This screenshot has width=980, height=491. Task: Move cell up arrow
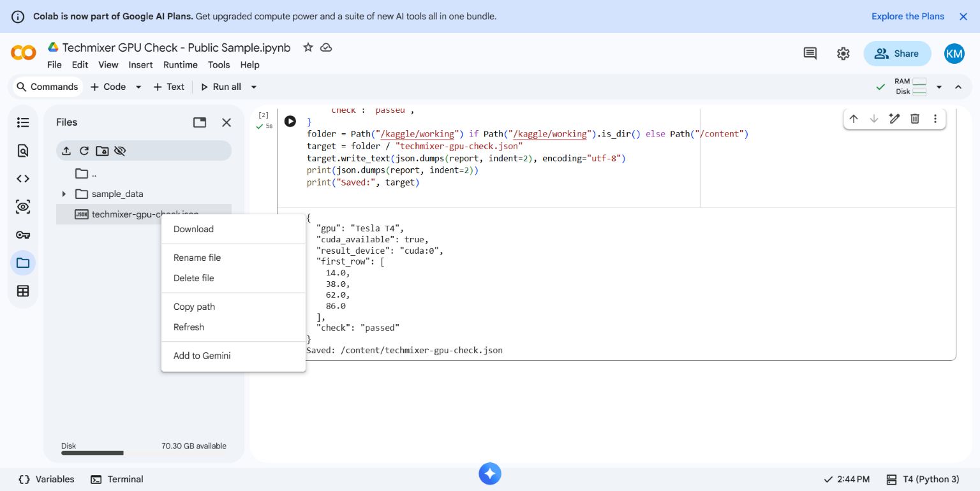click(854, 119)
